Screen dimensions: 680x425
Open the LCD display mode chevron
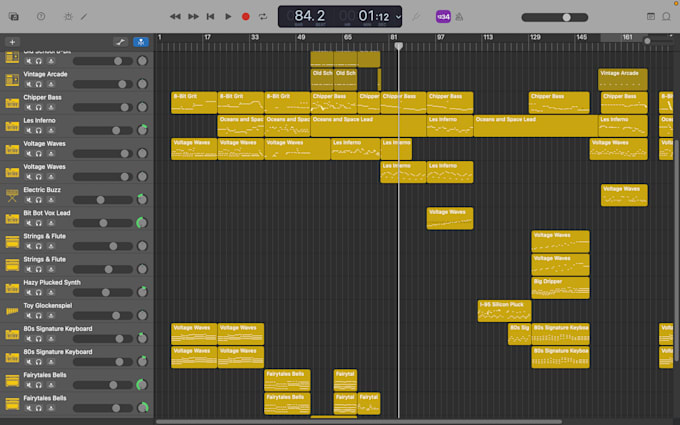[398, 17]
